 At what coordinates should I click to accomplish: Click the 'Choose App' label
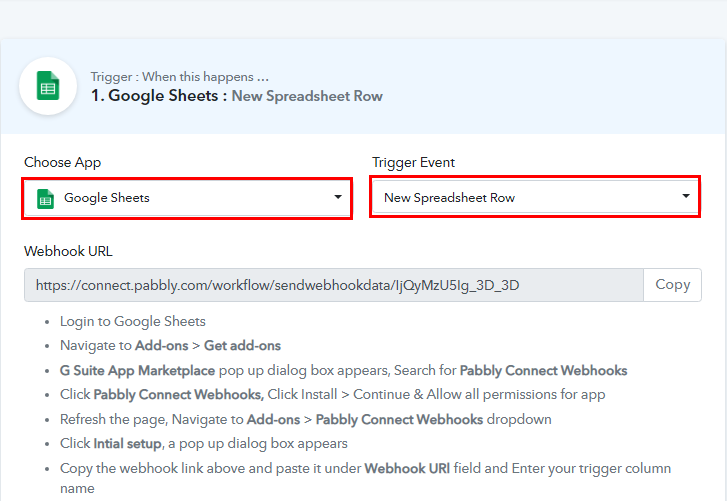63,162
